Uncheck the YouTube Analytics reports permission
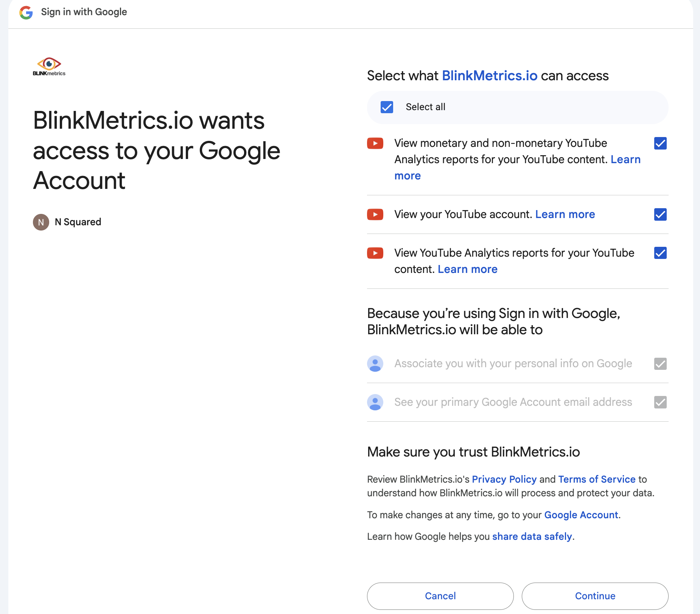Viewport: 700px width, 614px height. pos(660,253)
